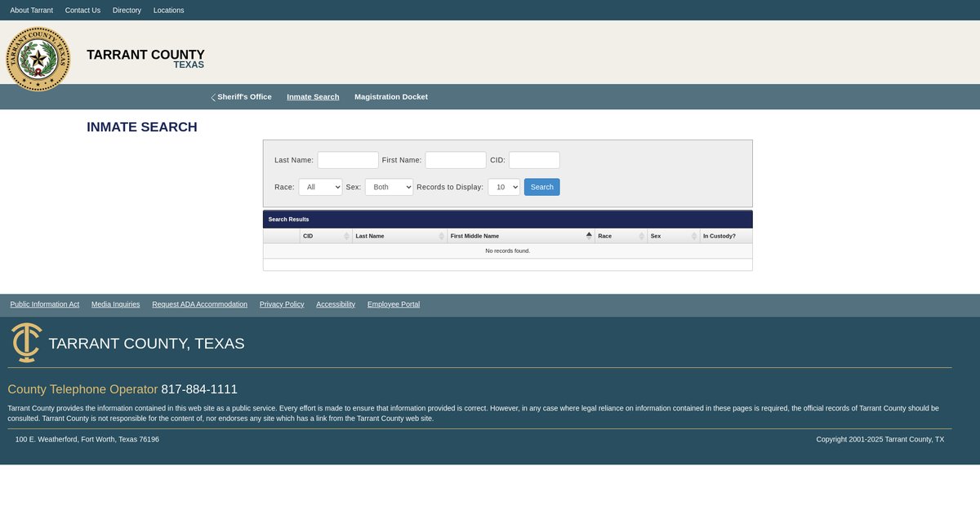The height and width of the screenshot is (506, 980).
Task: Open the Records to Display dropdown
Action: tap(504, 187)
